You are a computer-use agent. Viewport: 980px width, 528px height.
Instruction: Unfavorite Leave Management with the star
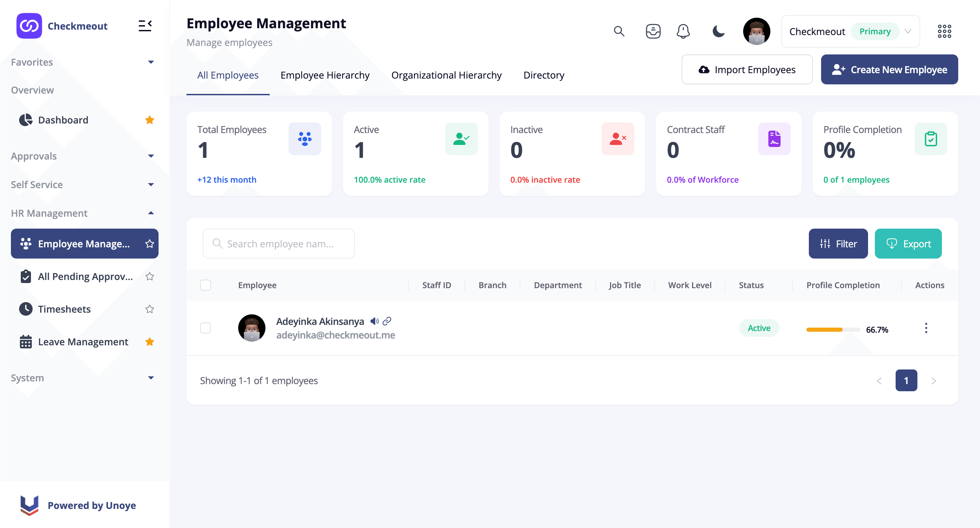click(x=149, y=342)
